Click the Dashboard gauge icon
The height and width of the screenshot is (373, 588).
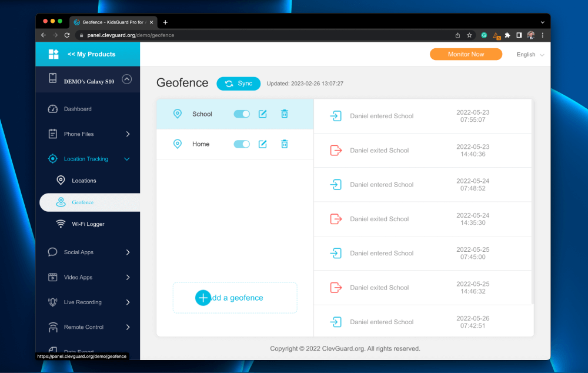coord(52,109)
